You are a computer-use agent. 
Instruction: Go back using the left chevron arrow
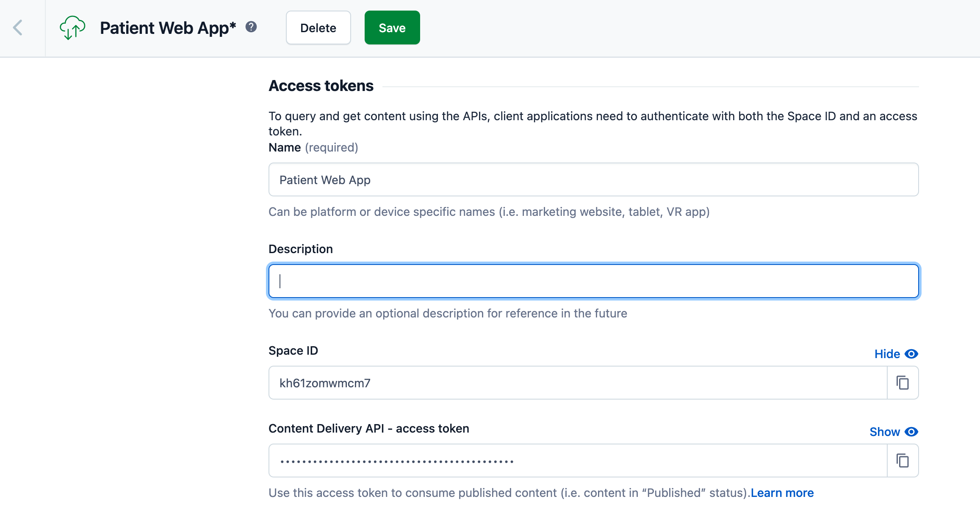(18, 28)
